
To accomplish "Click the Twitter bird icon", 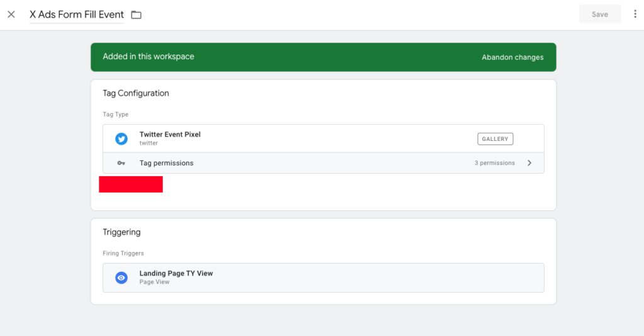I will [x=121, y=139].
